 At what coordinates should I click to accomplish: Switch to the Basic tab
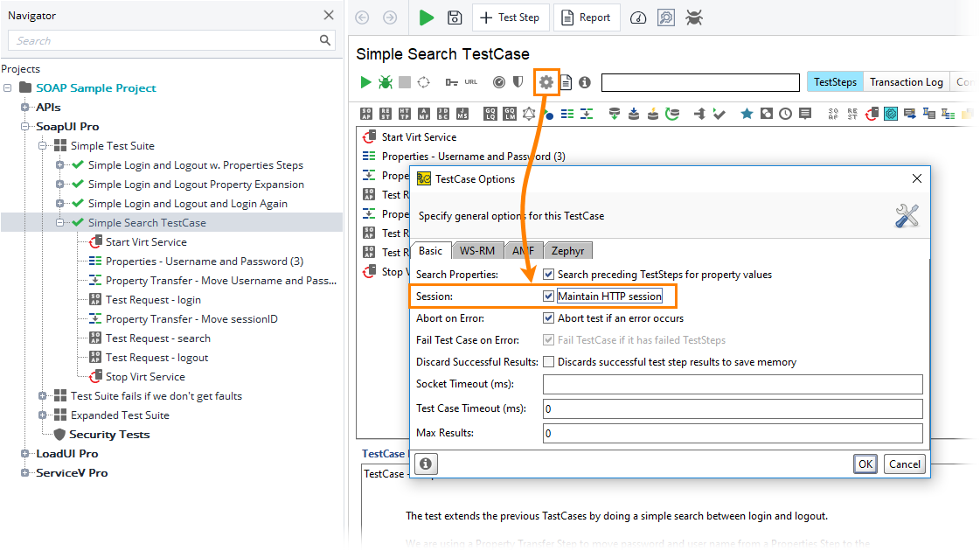click(x=431, y=250)
